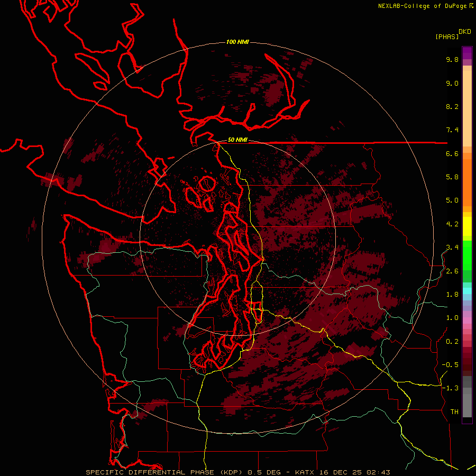Click the KATX station identifier in the caption
The height and width of the screenshot is (476, 476).
[x=305, y=472]
